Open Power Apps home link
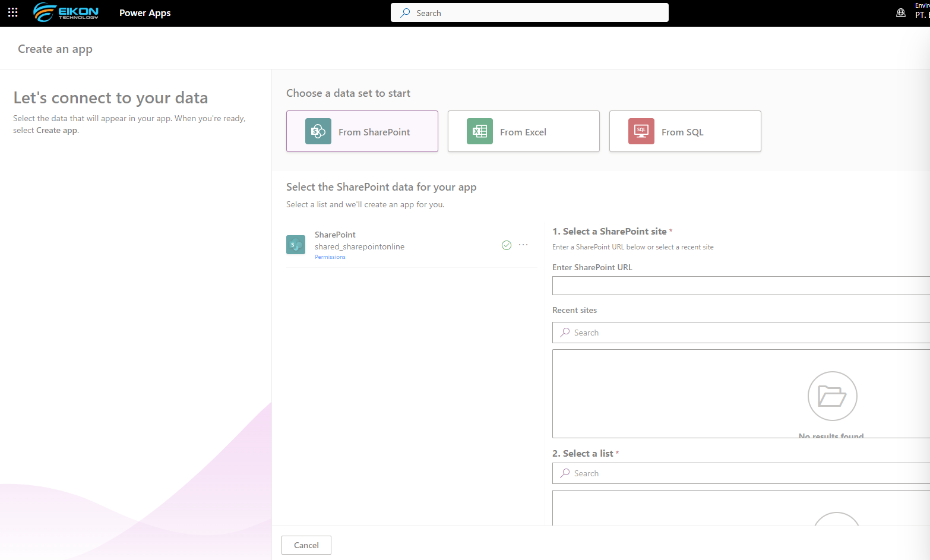Screen dimensions: 930x560 pyautogui.click(x=145, y=13)
